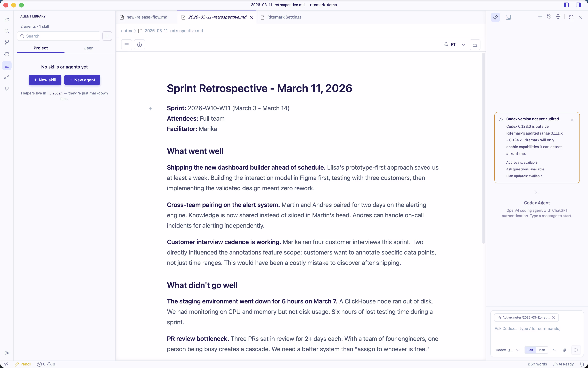Expand the dictation language ET dropdown
The height and width of the screenshot is (368, 588).
[463, 45]
